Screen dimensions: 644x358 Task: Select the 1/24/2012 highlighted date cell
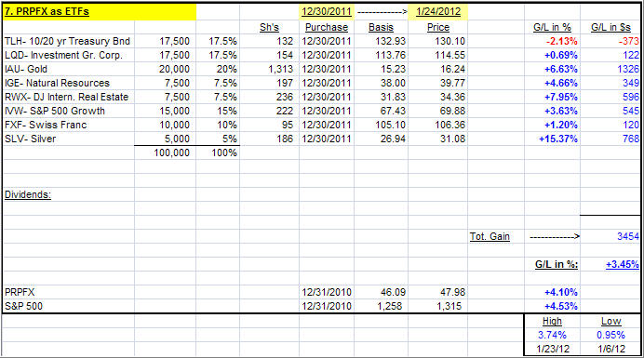coord(437,11)
